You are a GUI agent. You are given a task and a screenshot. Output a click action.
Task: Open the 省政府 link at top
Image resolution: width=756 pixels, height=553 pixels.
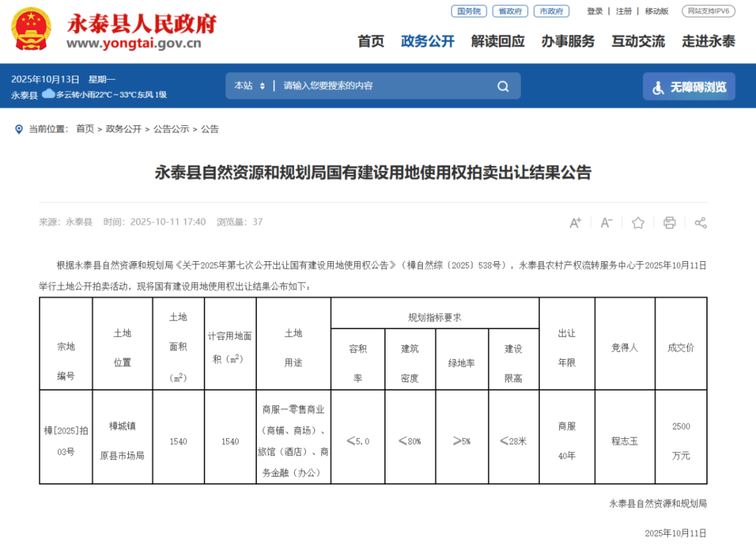[x=510, y=11]
